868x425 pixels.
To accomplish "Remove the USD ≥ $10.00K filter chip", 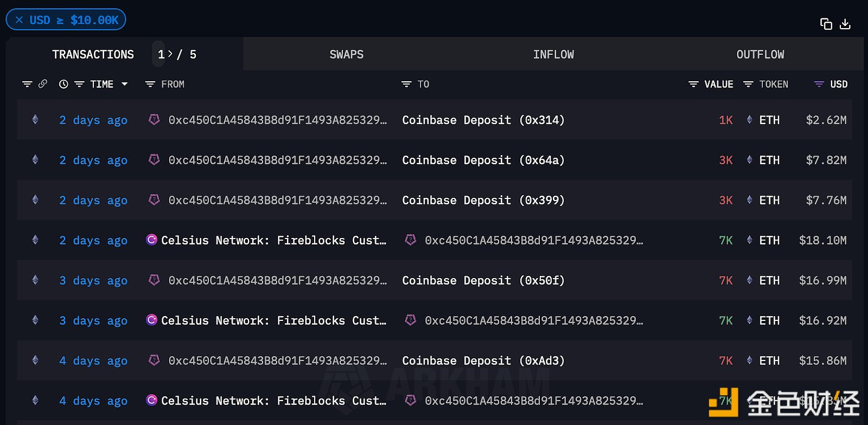I will point(20,20).
